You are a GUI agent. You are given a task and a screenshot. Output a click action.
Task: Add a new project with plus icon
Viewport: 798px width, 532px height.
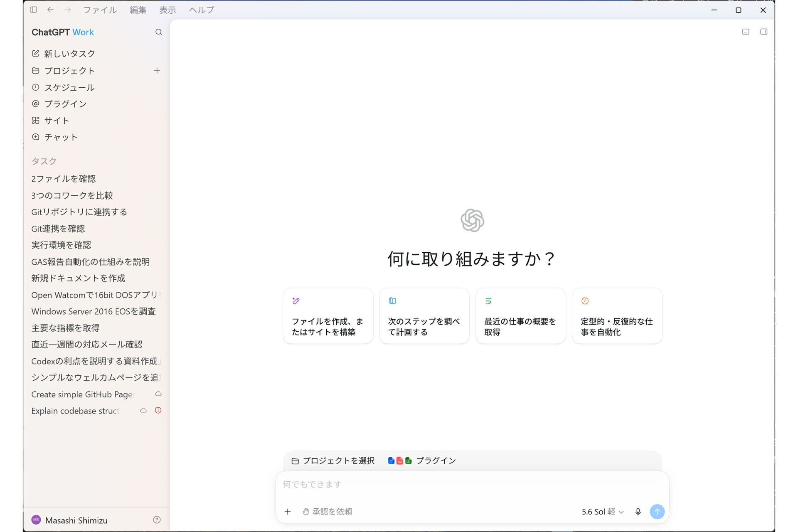157,71
